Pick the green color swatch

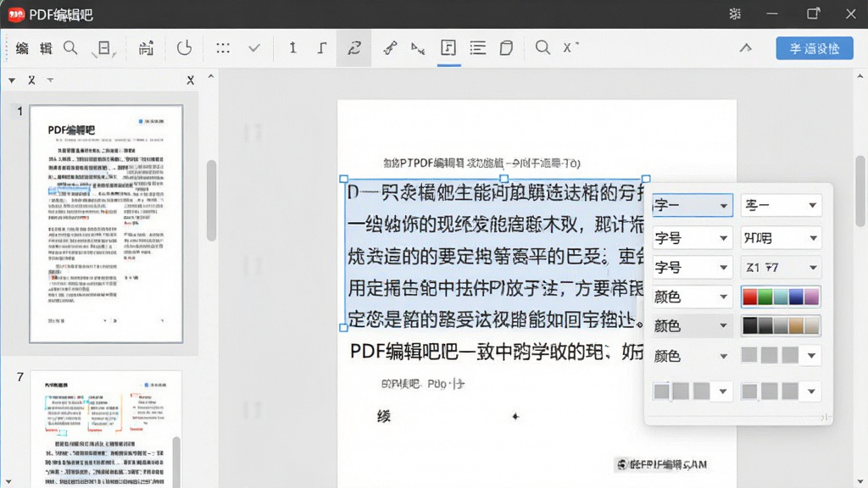point(765,297)
